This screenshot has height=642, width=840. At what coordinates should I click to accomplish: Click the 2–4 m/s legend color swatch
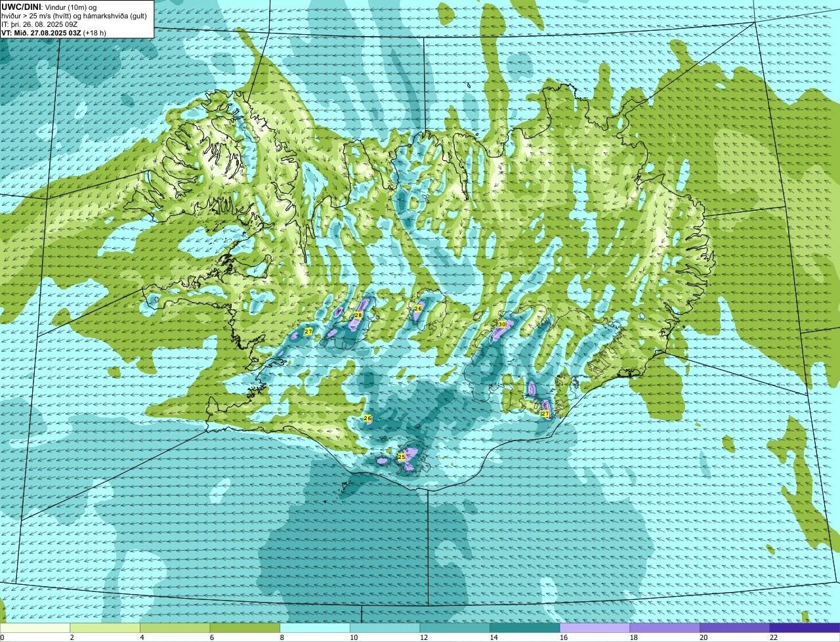pyautogui.click(x=105, y=628)
